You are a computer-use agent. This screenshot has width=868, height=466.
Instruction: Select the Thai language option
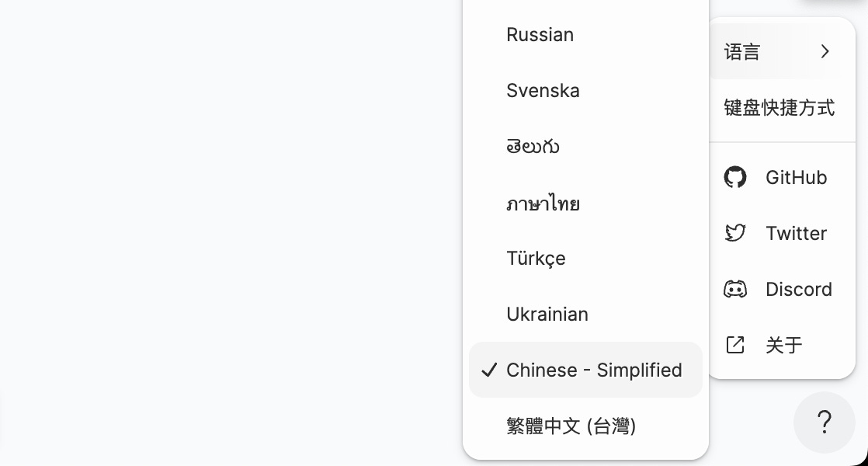pos(543,203)
